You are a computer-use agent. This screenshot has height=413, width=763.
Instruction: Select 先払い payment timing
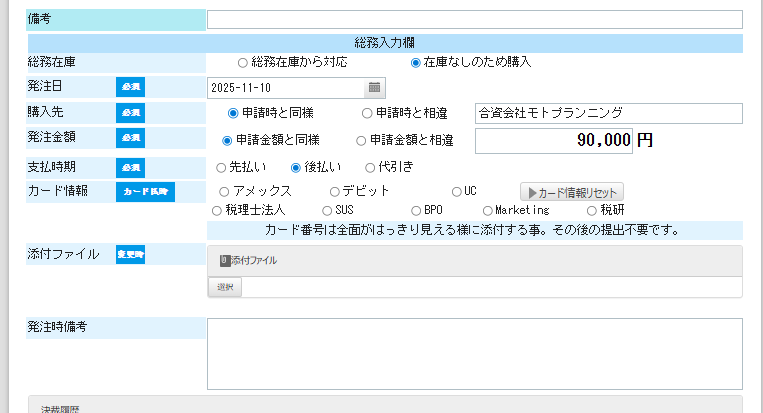222,167
